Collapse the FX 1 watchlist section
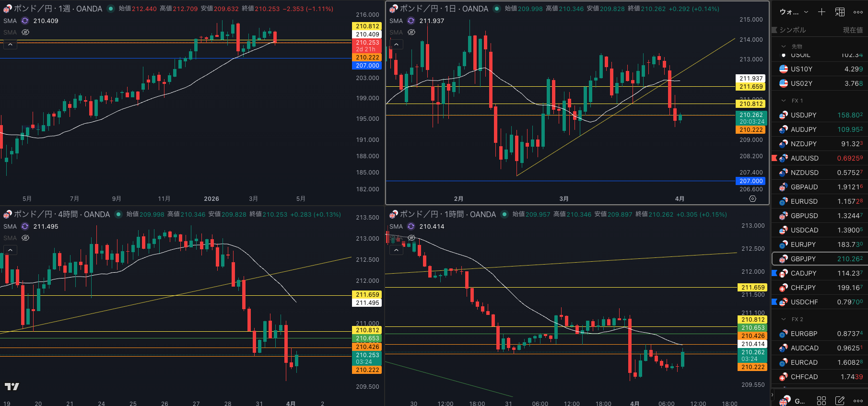The width and height of the screenshot is (868, 406). click(x=784, y=101)
